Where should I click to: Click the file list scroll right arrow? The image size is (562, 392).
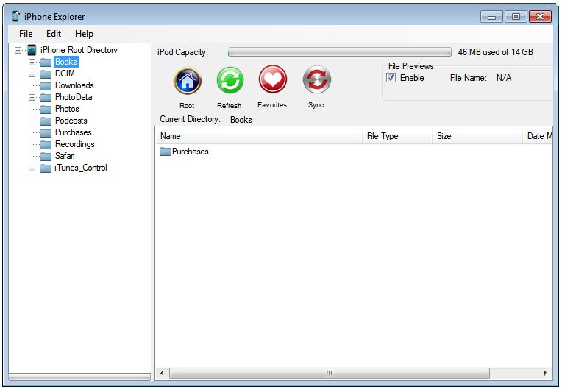pos(546,373)
